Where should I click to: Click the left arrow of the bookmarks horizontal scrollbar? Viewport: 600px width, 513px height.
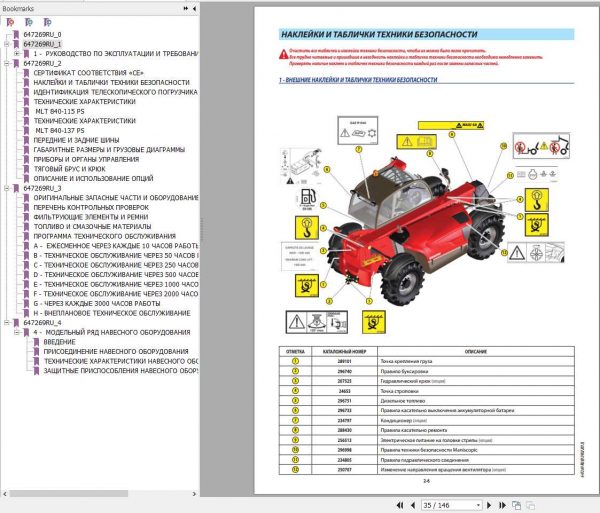(5, 494)
